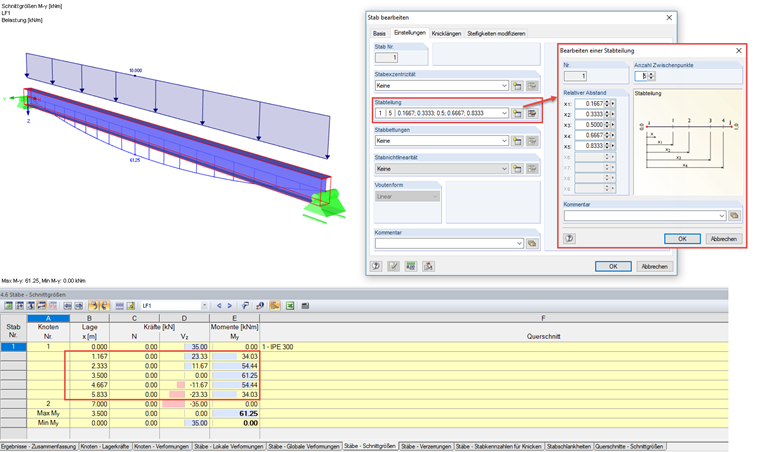
Task: Open the LF1 load case dropdown
Action: tap(204, 306)
